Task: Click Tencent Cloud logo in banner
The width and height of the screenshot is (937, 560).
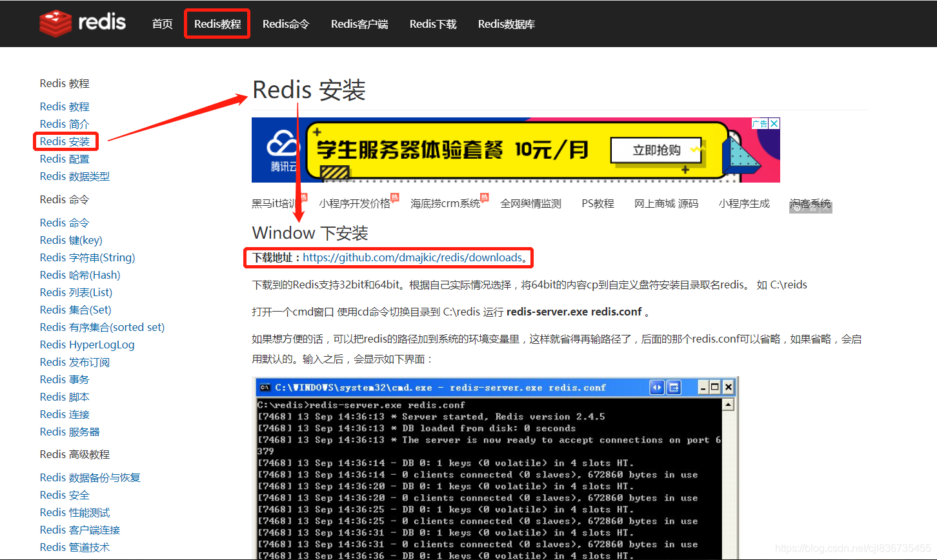Action: [283, 152]
